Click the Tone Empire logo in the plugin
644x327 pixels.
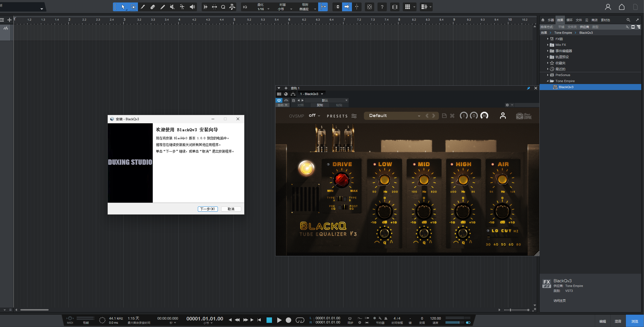coord(524,116)
